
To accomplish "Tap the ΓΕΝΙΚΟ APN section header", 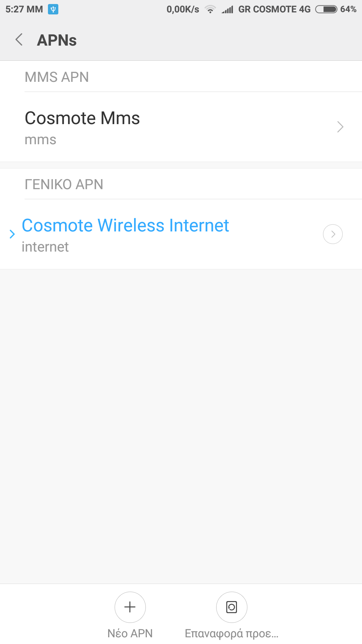I will [64, 184].
